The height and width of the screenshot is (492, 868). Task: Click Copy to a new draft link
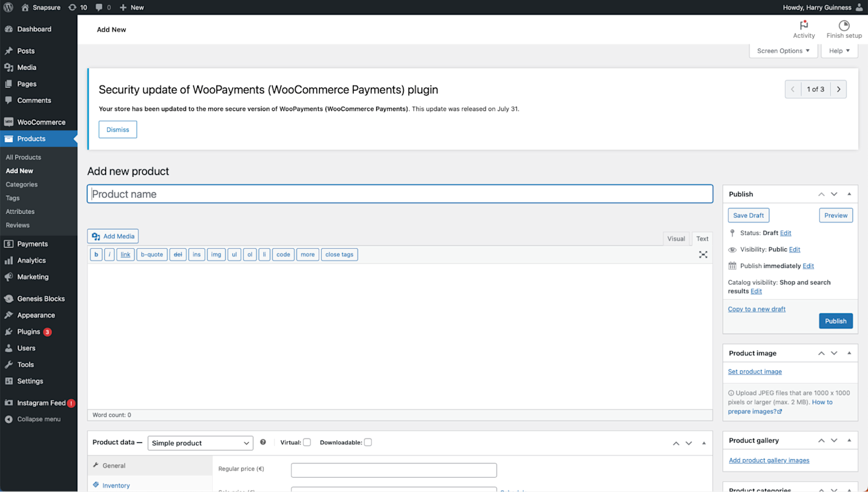[756, 309]
